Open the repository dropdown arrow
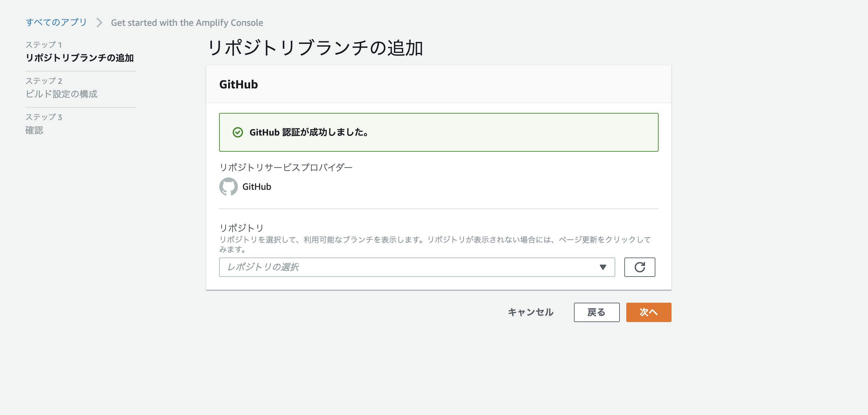 (x=602, y=267)
